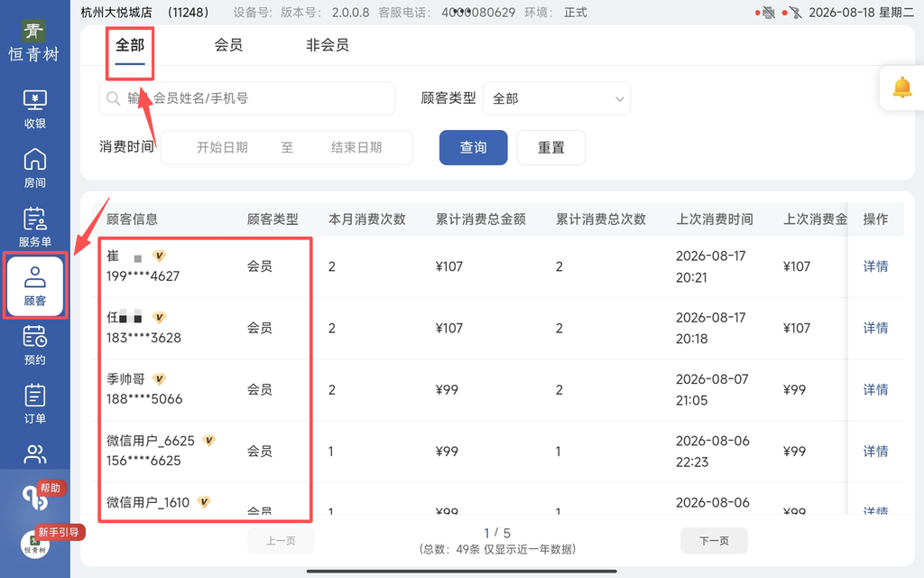Switch to the 全部 tab

click(130, 45)
